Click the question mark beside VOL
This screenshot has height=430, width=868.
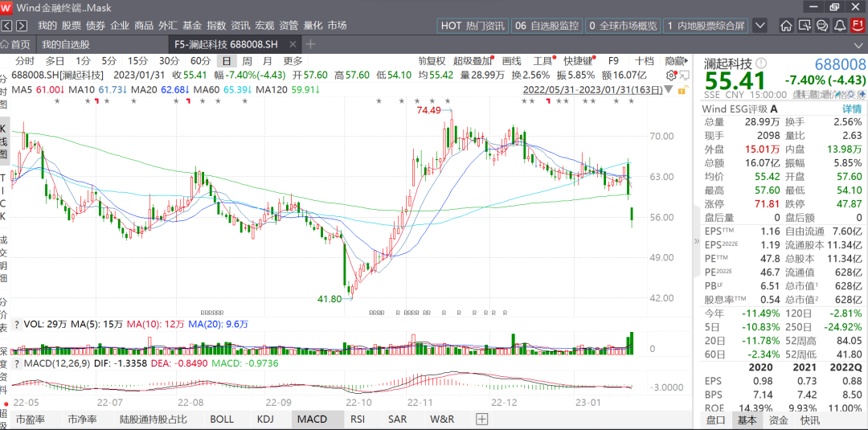point(17,324)
